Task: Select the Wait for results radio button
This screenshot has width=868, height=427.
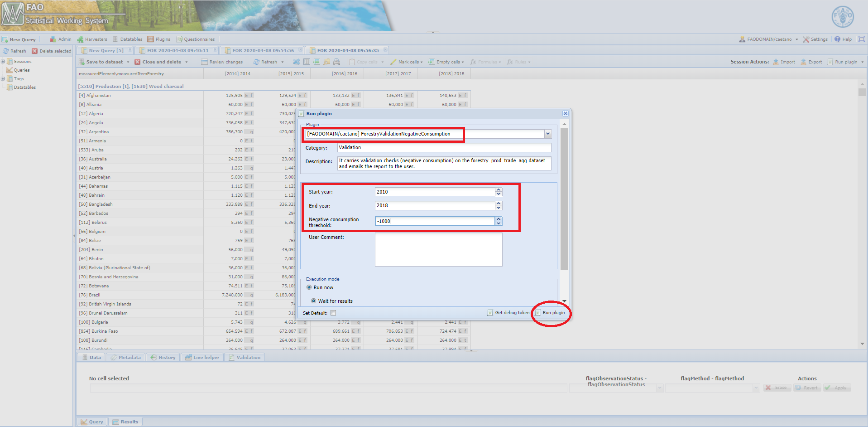Action: tap(313, 301)
